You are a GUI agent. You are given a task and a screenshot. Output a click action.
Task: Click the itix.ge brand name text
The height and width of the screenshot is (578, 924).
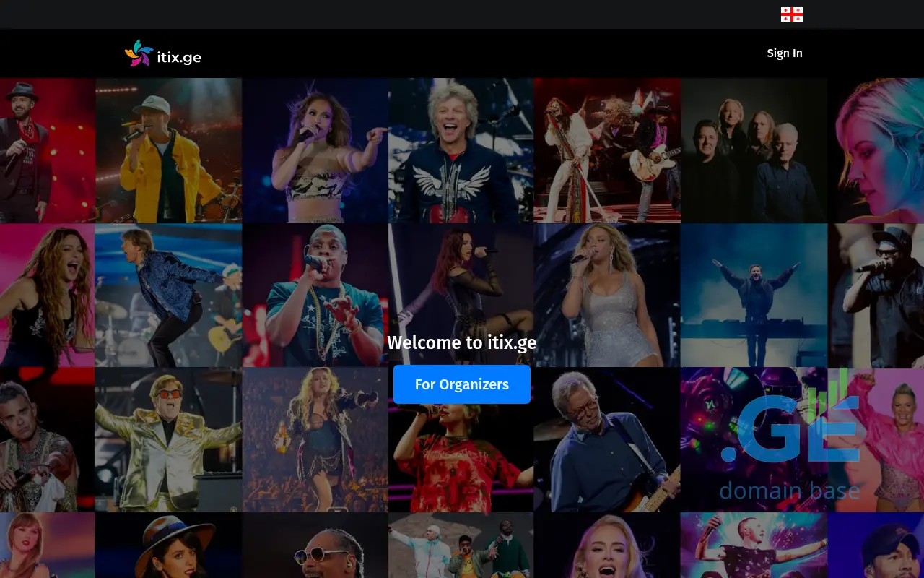[179, 58]
